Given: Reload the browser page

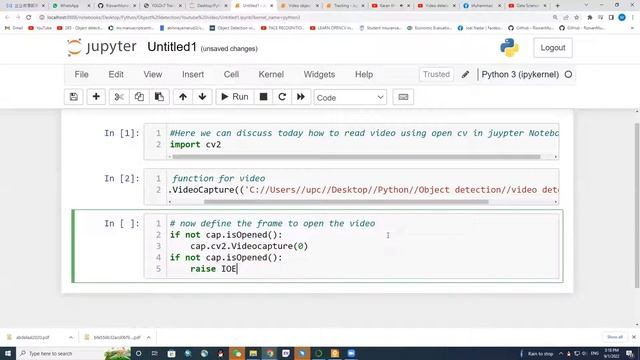Looking at the screenshot, I should pyautogui.click(x=29, y=18).
